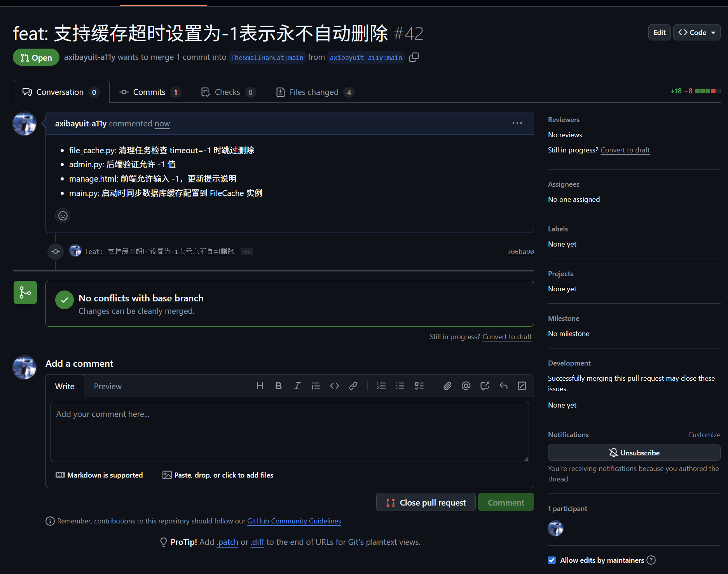Insert code formatting in comment
This screenshot has width=728, height=574.
coord(334,386)
